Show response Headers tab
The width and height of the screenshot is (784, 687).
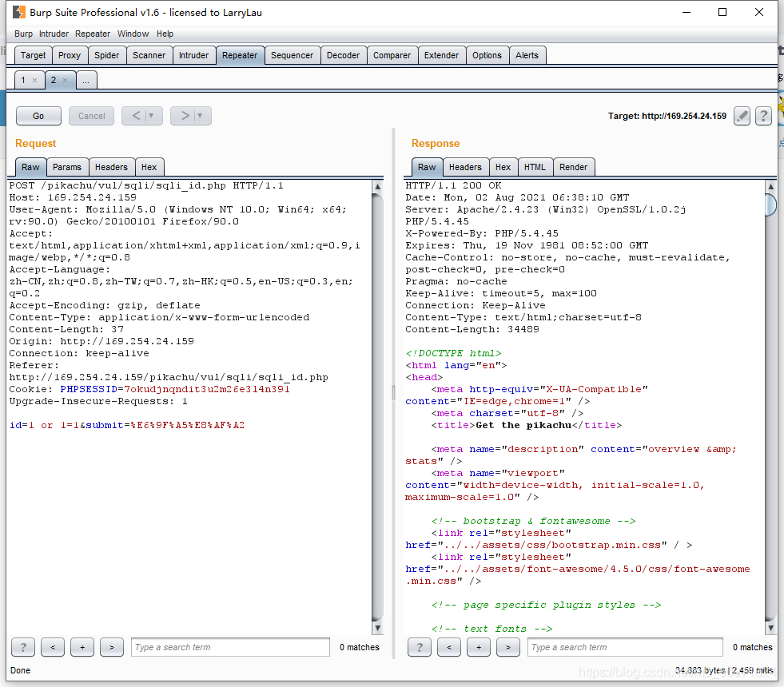[465, 168]
